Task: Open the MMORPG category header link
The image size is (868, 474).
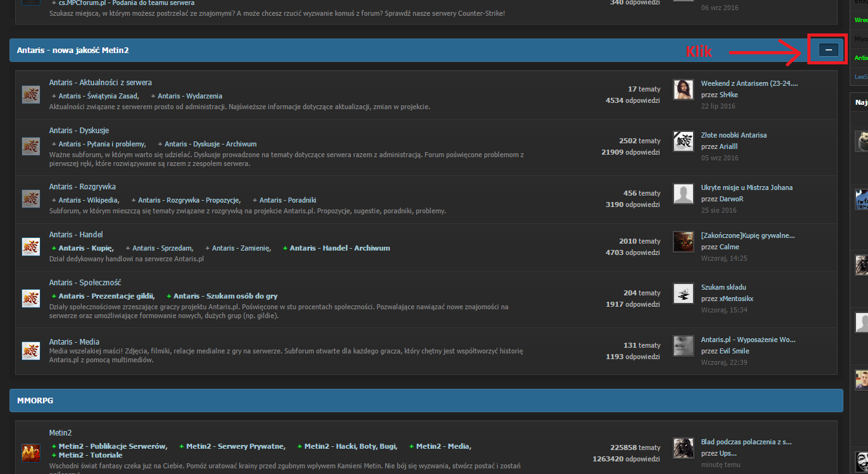Action: point(35,400)
